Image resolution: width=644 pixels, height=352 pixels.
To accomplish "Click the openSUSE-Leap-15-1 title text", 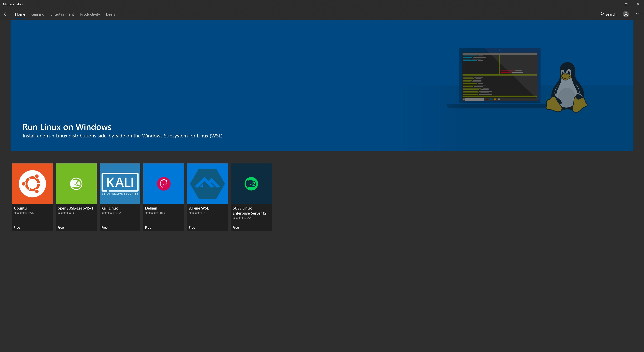I will pos(75,208).
